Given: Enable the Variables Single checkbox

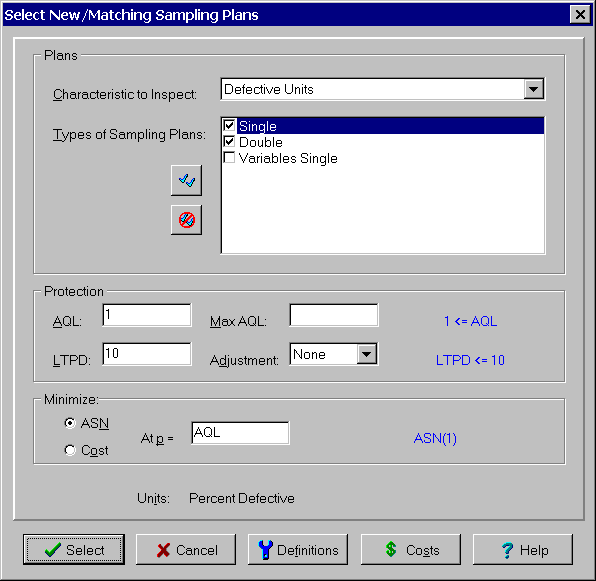Looking at the screenshot, I should click(x=229, y=158).
